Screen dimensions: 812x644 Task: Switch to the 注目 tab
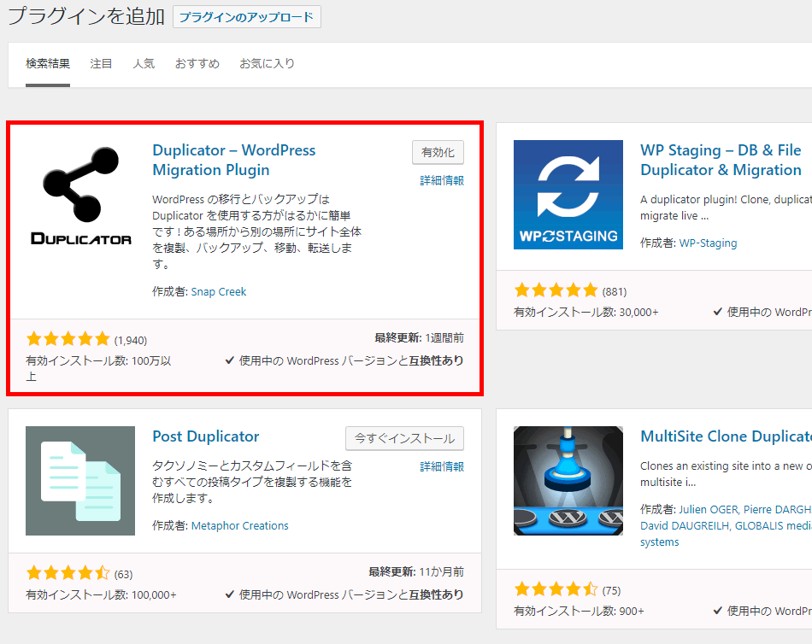[x=101, y=64]
